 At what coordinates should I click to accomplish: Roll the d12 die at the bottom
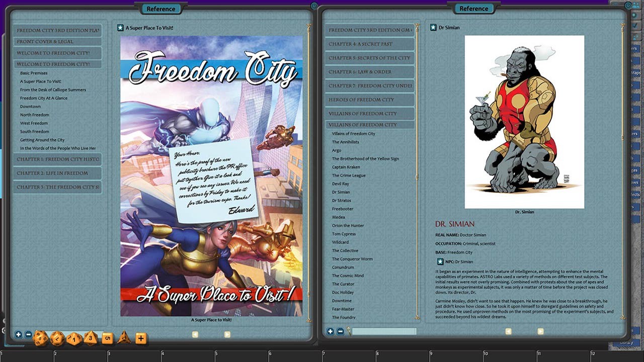(56, 338)
